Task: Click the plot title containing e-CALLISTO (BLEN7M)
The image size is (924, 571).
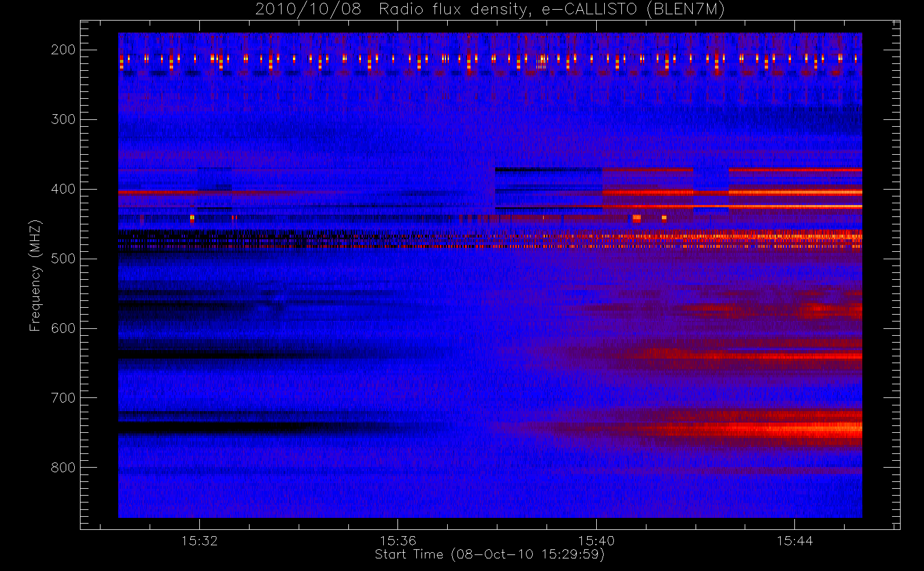Action: pos(490,9)
